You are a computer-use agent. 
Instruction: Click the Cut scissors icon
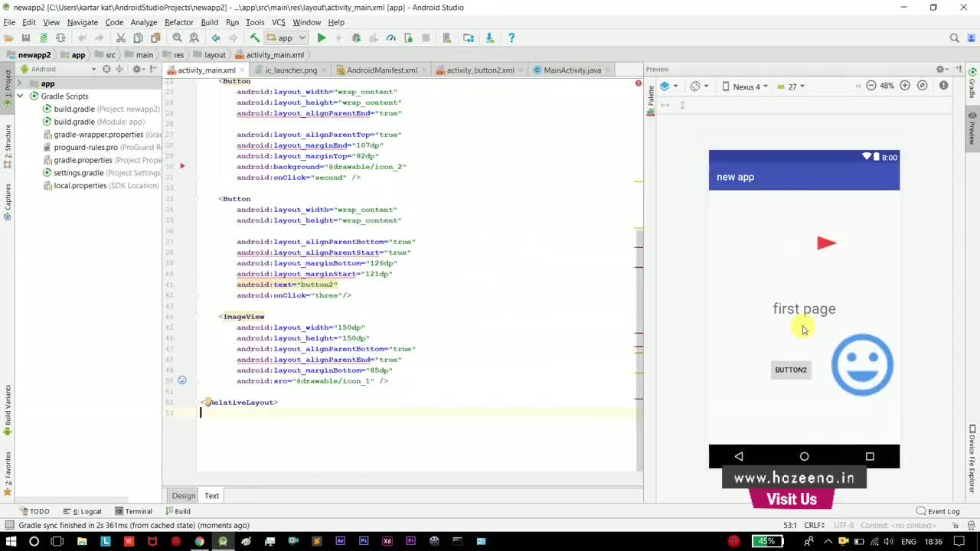(120, 37)
